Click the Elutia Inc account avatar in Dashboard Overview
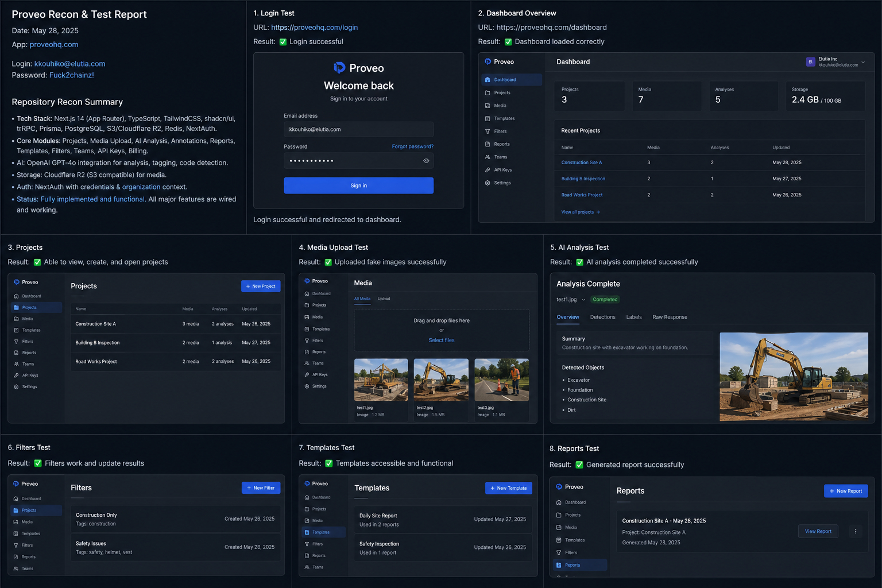Screen dimensions: 882x588 (811, 62)
